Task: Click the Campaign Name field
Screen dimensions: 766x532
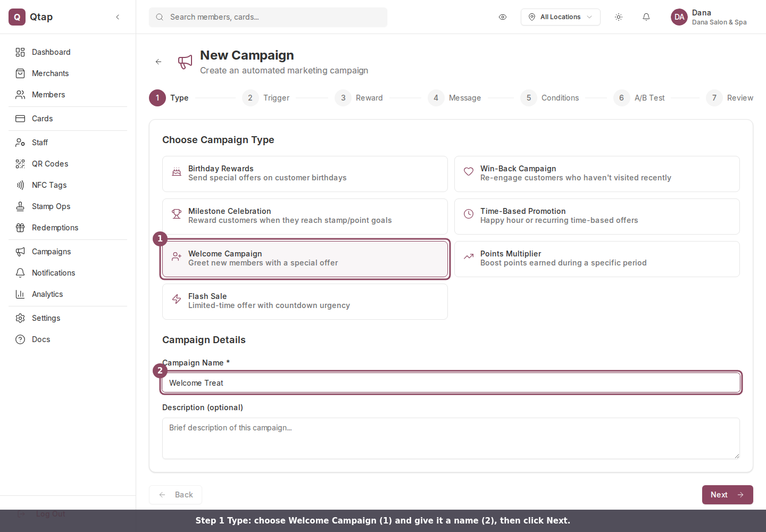Action: pyautogui.click(x=451, y=383)
